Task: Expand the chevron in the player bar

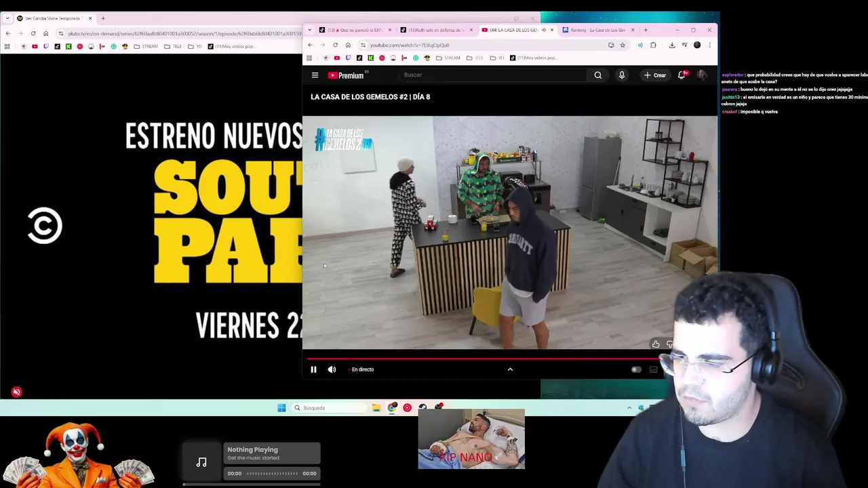Action: (510, 369)
